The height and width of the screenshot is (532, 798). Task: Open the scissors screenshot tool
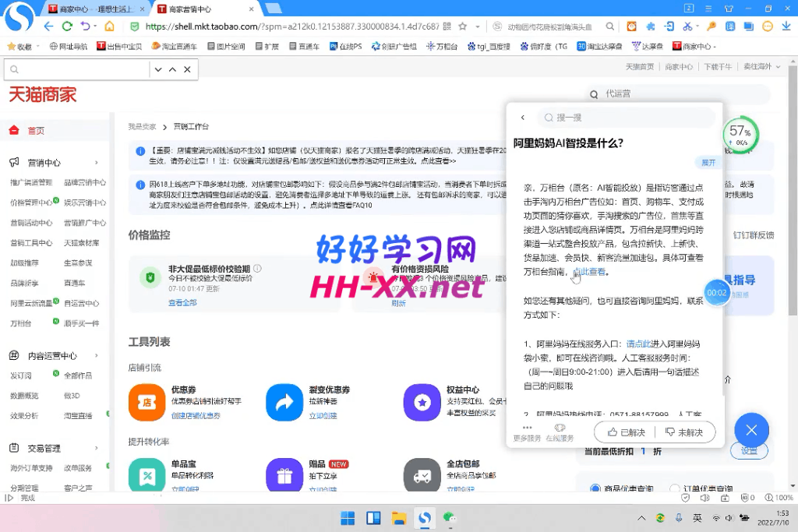[687, 26]
